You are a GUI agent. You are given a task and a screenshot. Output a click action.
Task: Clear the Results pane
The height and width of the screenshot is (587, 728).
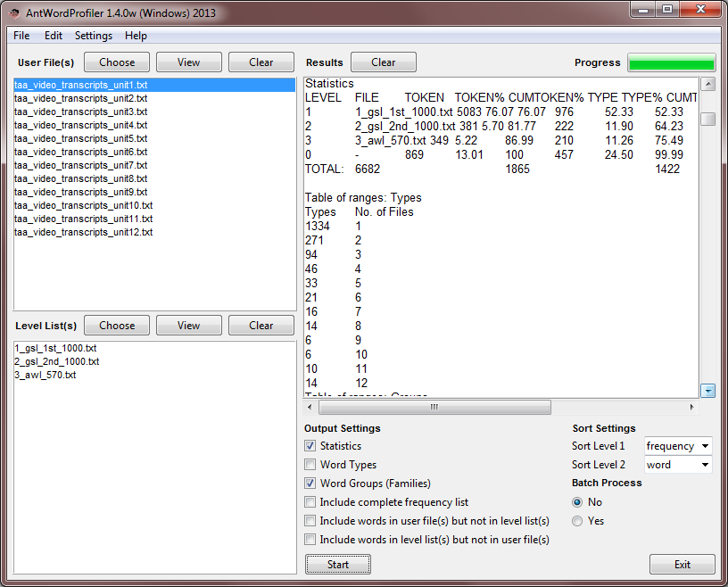384,62
